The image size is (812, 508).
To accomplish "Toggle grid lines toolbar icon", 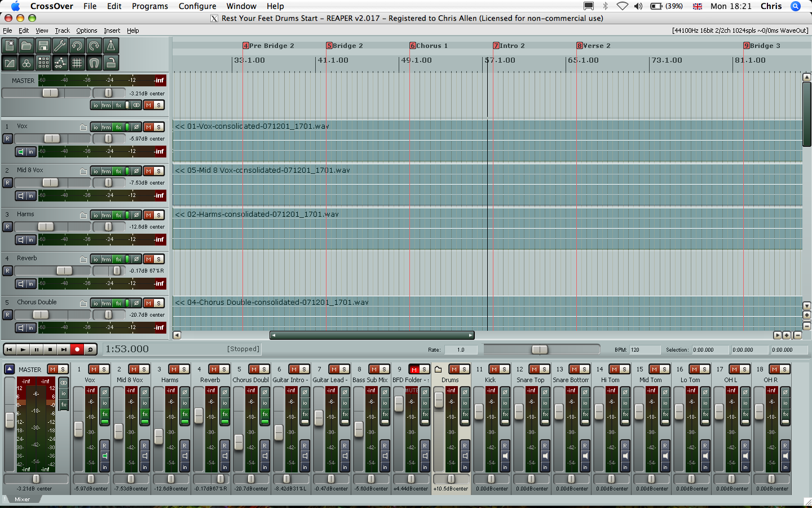I will pos(77,63).
